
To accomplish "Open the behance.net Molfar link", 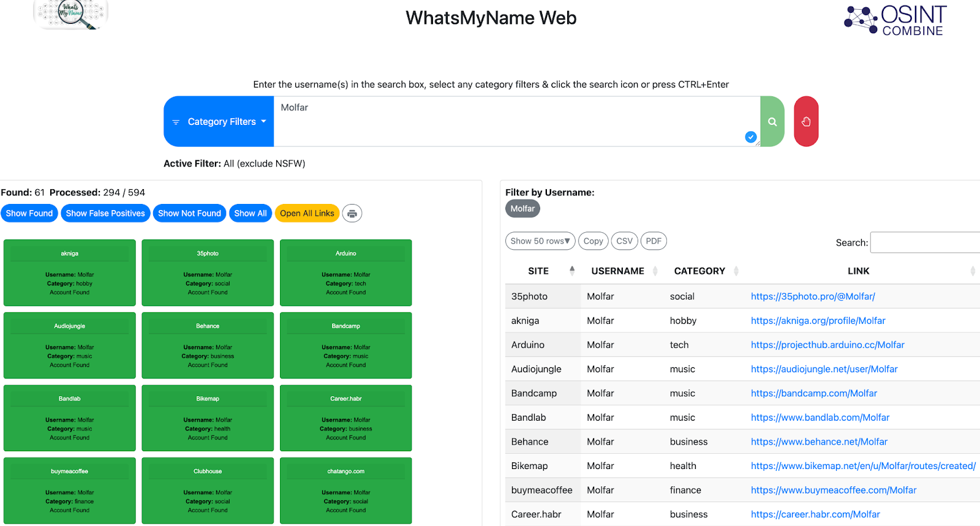I will point(819,441).
